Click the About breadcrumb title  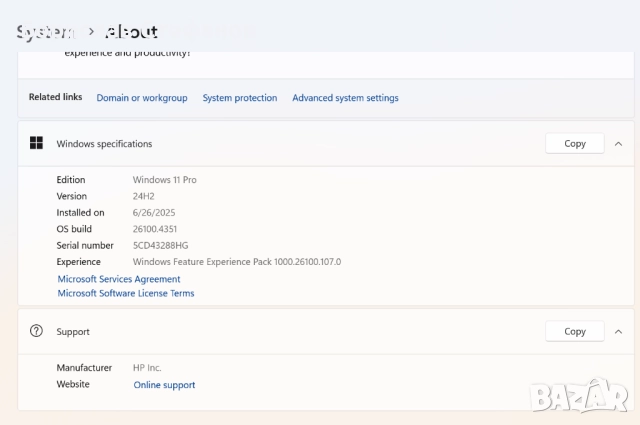pyautogui.click(x=131, y=31)
